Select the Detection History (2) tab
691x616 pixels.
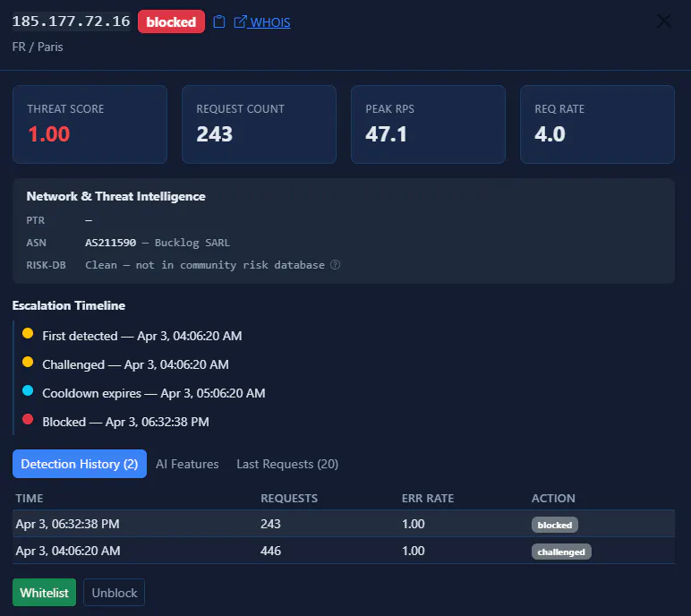point(80,464)
